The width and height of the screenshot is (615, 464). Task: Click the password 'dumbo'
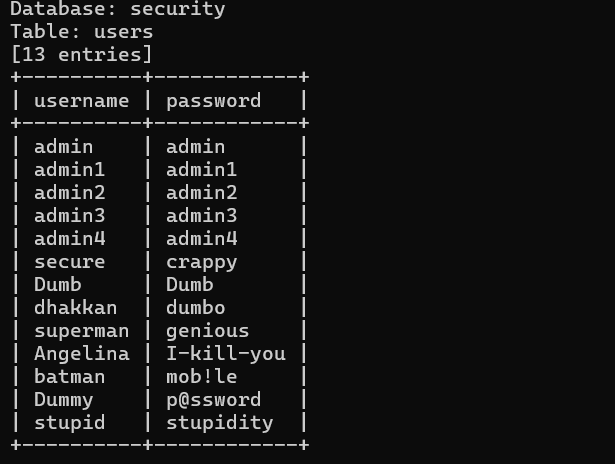pos(195,308)
